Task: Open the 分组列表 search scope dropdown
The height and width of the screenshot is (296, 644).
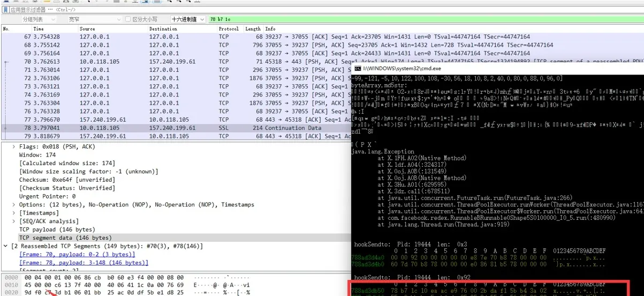Action: point(38,19)
